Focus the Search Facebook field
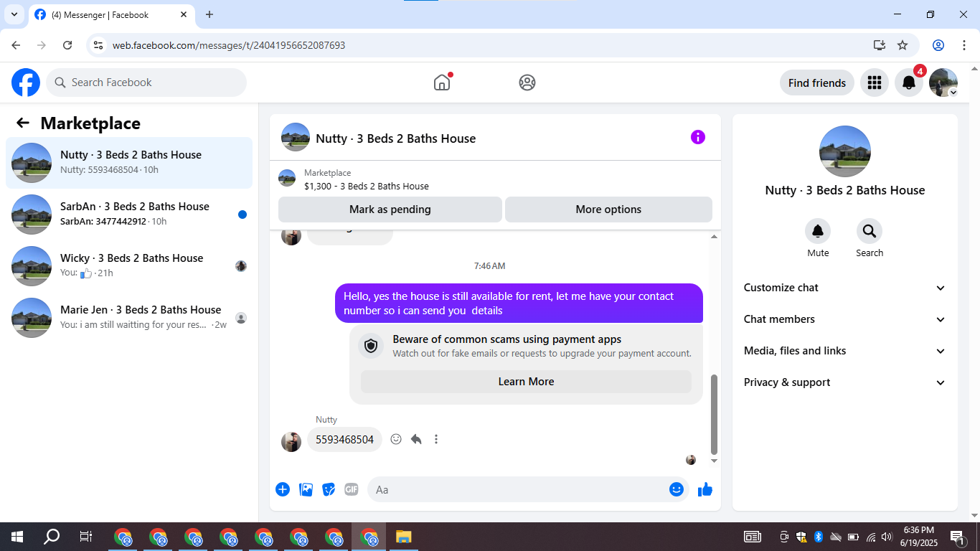 [x=146, y=83]
